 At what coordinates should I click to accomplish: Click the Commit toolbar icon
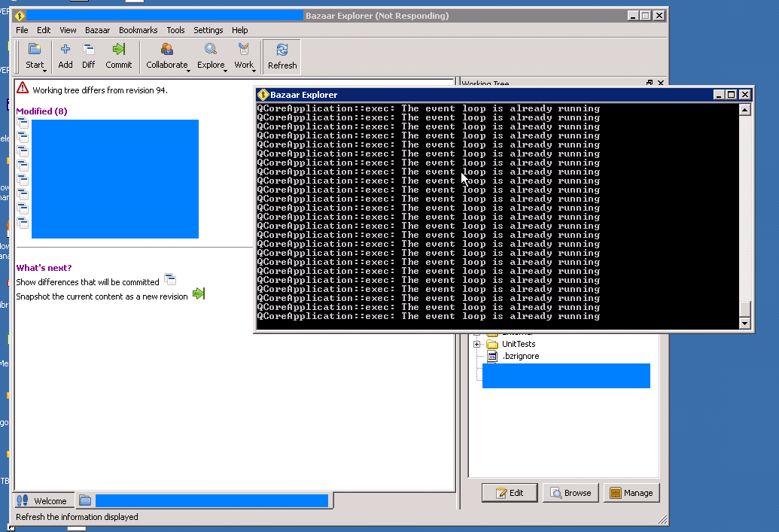click(x=119, y=50)
